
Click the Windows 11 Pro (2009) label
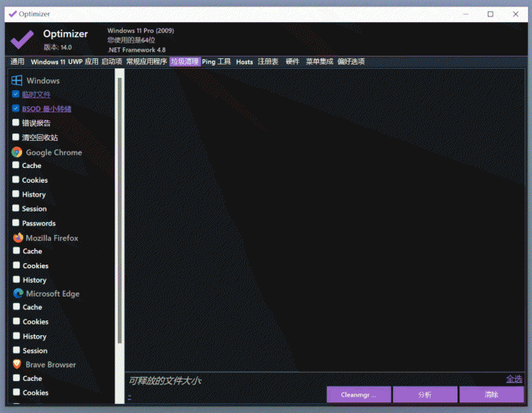[x=141, y=30]
